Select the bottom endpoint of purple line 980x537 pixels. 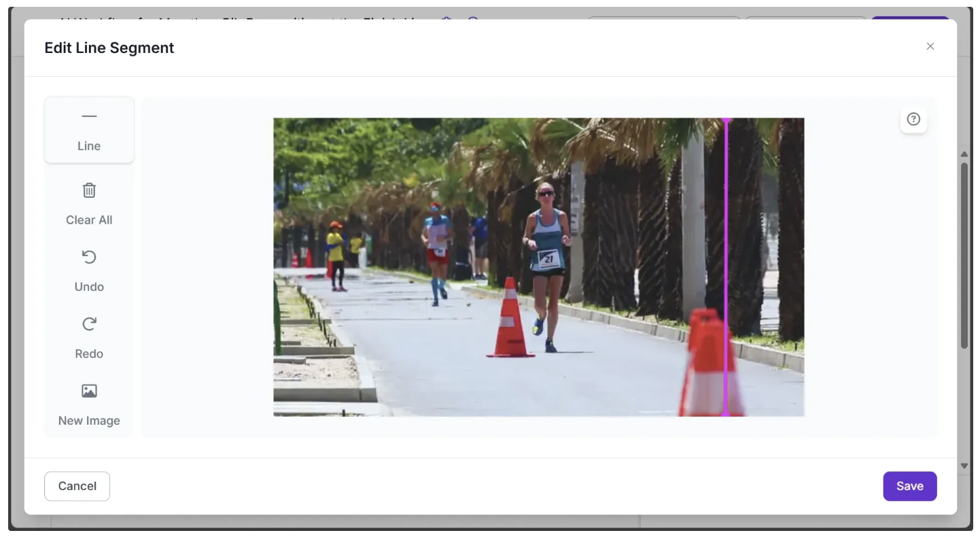[x=726, y=413]
